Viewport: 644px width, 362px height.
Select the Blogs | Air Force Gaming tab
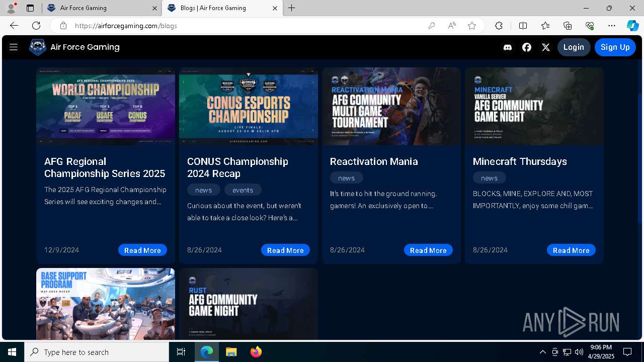222,8
